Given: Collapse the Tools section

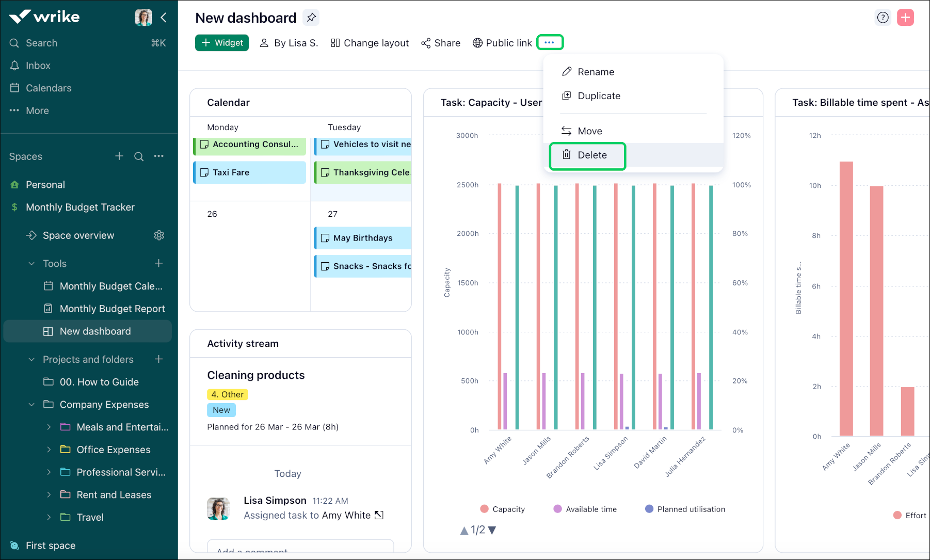Looking at the screenshot, I should (31, 264).
